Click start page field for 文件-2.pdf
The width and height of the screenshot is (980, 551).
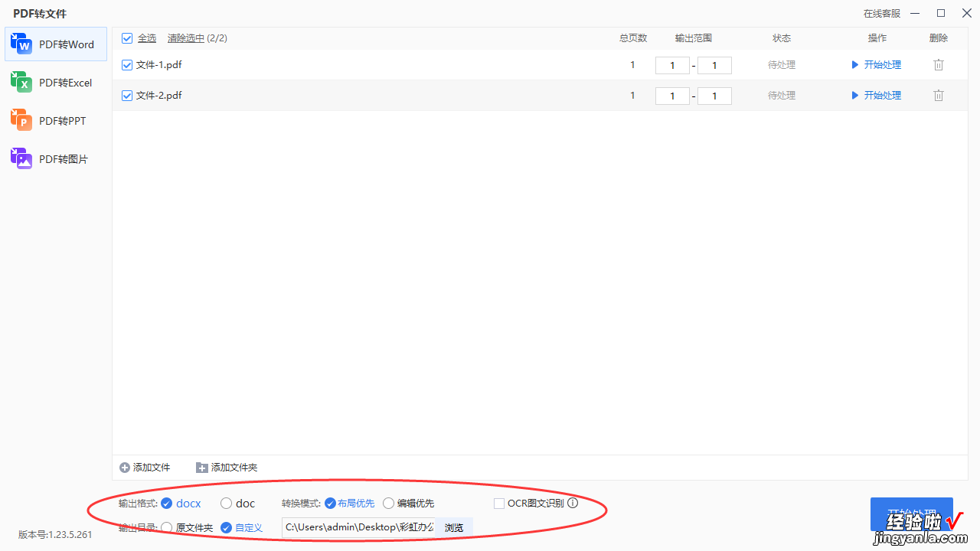(x=672, y=96)
